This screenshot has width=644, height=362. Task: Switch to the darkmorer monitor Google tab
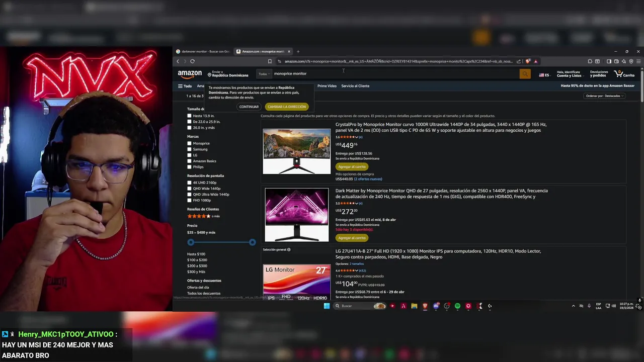(204, 51)
